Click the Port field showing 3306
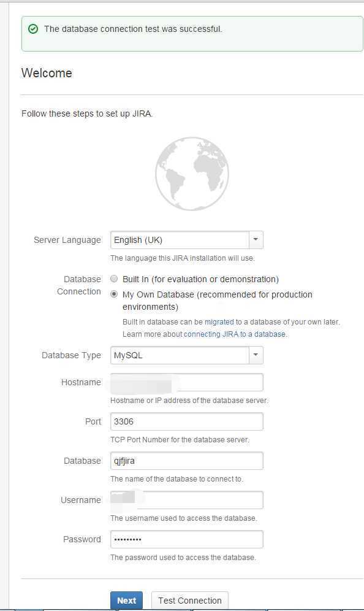Screen dimensions: 364x611 click(187, 421)
